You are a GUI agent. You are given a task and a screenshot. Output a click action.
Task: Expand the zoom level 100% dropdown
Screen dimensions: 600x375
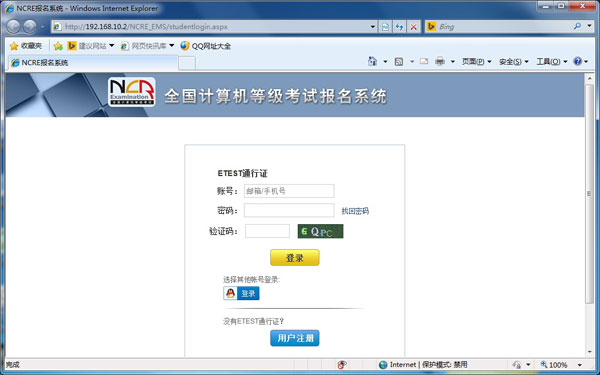coord(580,365)
